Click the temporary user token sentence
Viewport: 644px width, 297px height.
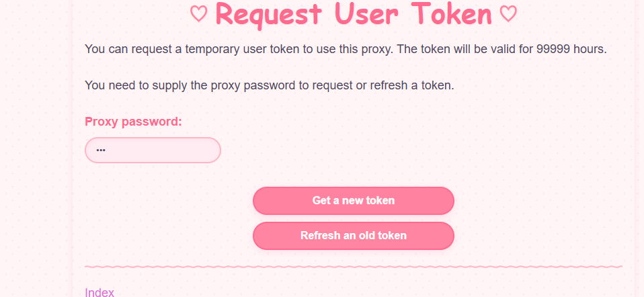[346, 50]
